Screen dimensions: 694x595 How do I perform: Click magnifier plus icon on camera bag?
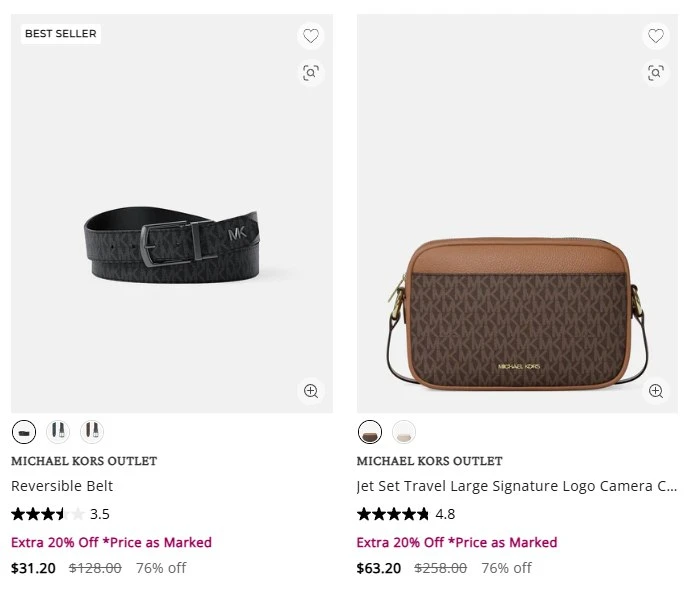pos(656,390)
